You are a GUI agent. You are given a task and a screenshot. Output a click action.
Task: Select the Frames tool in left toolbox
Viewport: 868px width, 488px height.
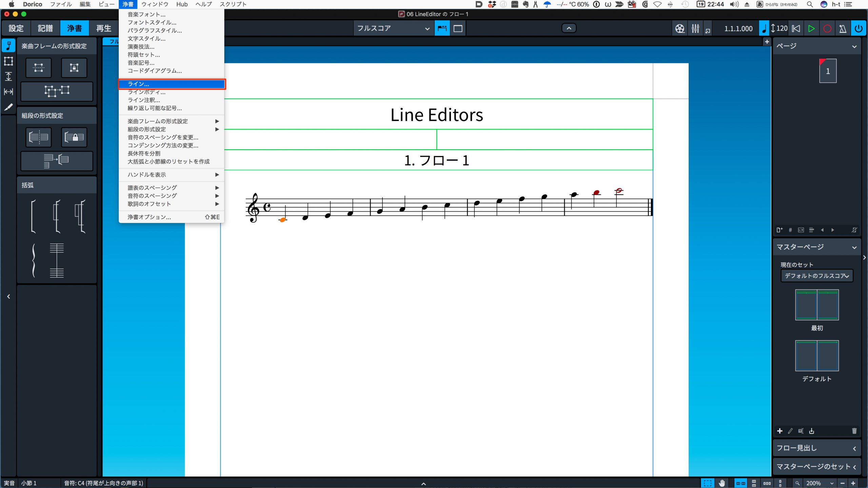click(x=8, y=61)
